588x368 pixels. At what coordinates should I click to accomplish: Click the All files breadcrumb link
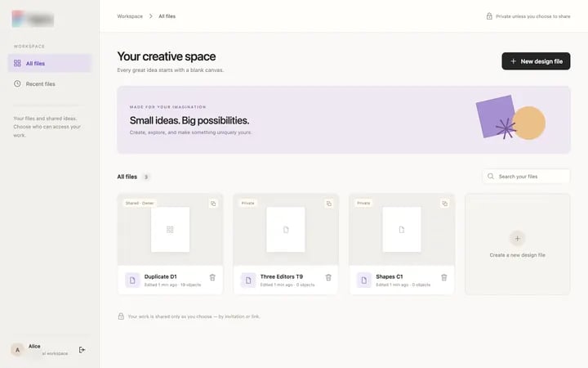pyautogui.click(x=167, y=16)
